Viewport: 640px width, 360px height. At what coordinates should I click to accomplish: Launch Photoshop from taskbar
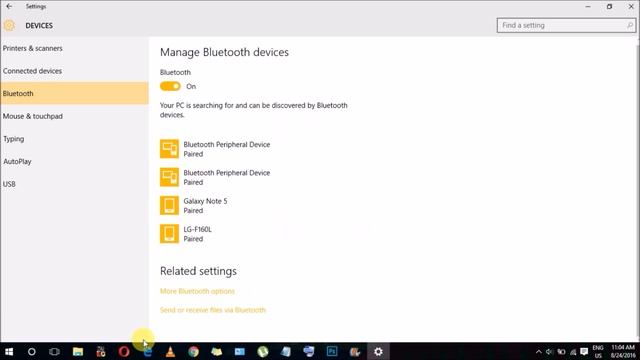tap(332, 351)
